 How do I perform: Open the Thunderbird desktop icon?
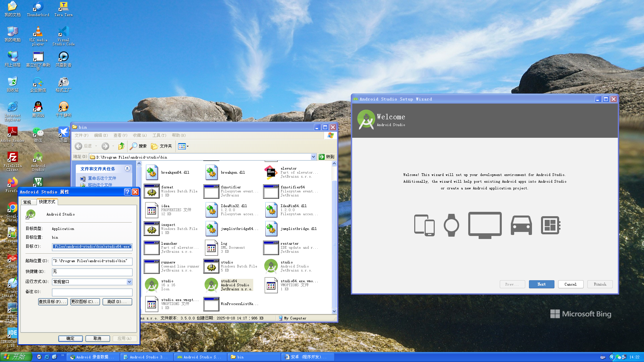[x=38, y=9]
